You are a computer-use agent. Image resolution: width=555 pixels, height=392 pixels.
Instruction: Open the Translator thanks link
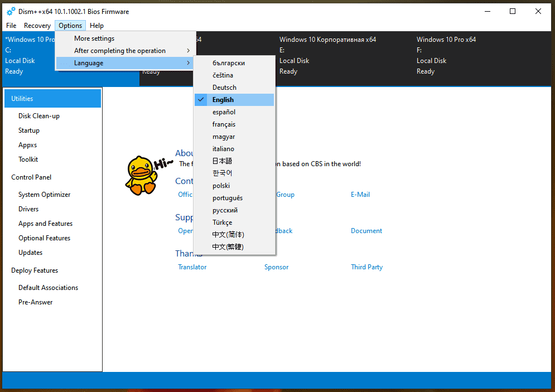[x=192, y=267]
